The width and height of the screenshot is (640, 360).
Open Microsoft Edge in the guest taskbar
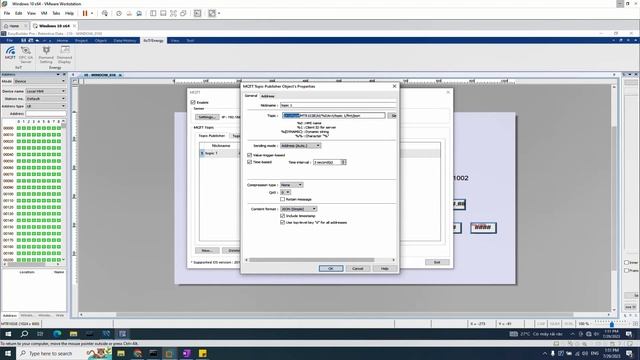pos(57,334)
